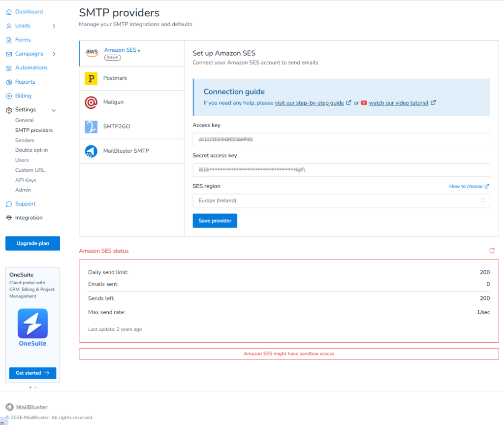Open Double opt-in settings
The width and height of the screenshot is (504, 425).
31,150
